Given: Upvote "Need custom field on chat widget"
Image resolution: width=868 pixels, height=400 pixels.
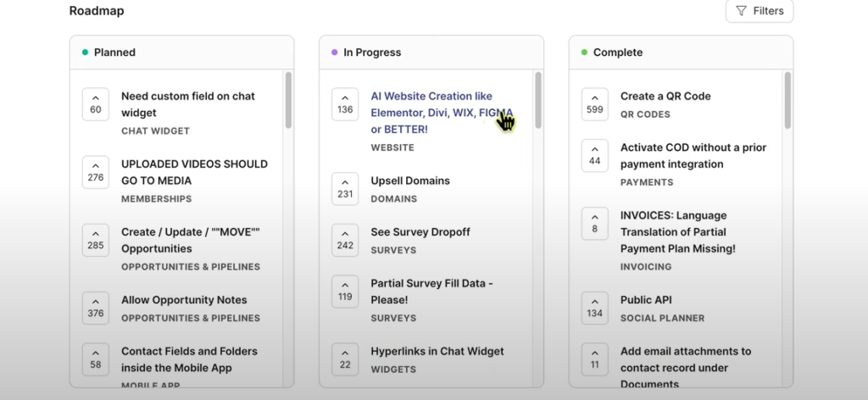Looking at the screenshot, I should click(96, 104).
